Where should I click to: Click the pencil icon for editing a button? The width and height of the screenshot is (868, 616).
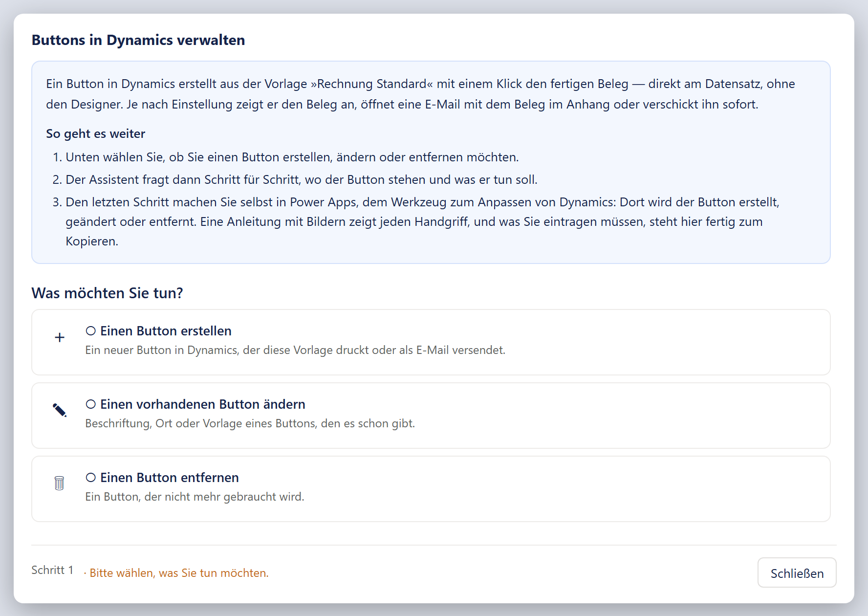(x=60, y=410)
